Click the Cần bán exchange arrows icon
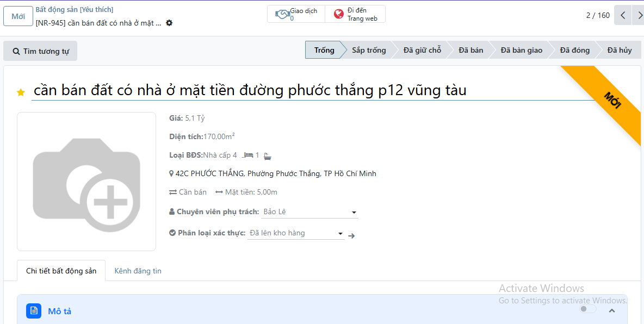Viewport: 644px width, 324px height. pyautogui.click(x=173, y=192)
